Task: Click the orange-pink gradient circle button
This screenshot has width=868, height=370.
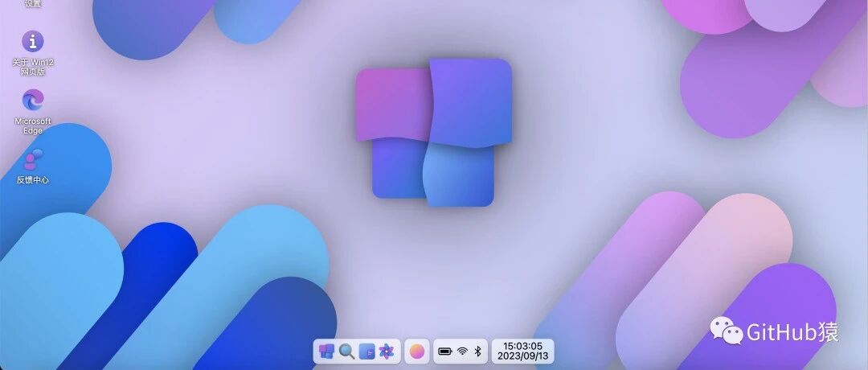Action: tap(417, 351)
